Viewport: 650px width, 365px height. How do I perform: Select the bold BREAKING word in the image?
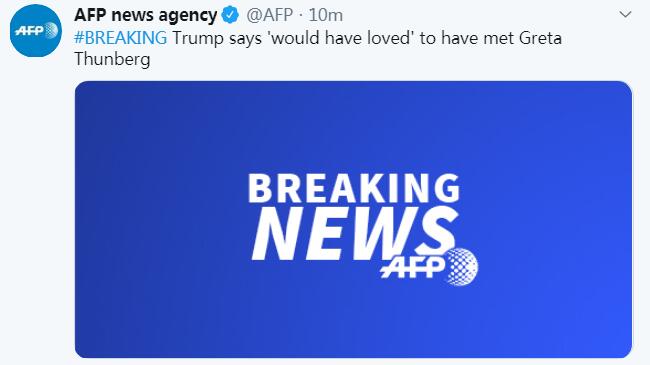pos(354,188)
